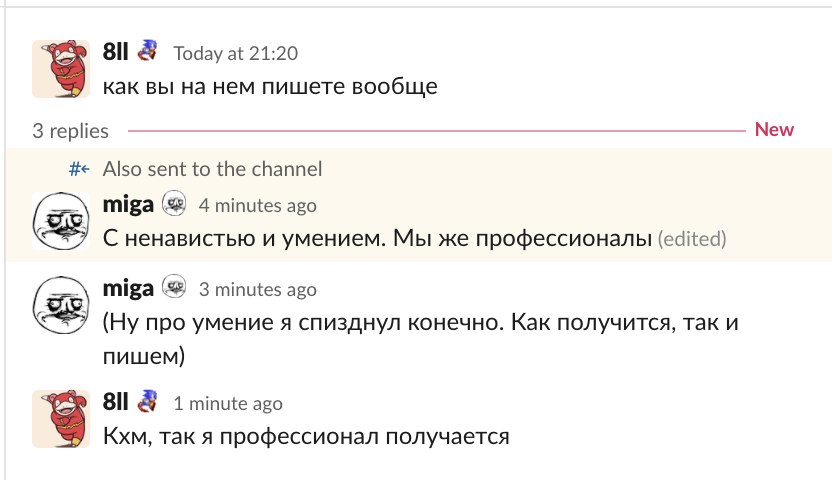Click the '3 replies' count label
Viewport: 832px width, 480px height.
[x=70, y=130]
